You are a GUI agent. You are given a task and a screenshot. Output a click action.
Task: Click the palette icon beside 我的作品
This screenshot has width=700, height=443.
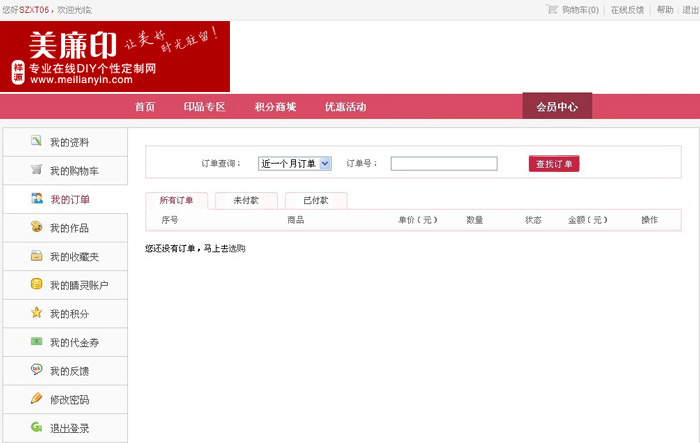click(36, 227)
